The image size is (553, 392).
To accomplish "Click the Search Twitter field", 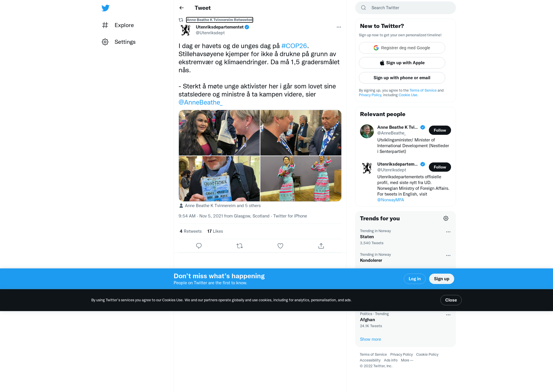I will pos(406,8).
